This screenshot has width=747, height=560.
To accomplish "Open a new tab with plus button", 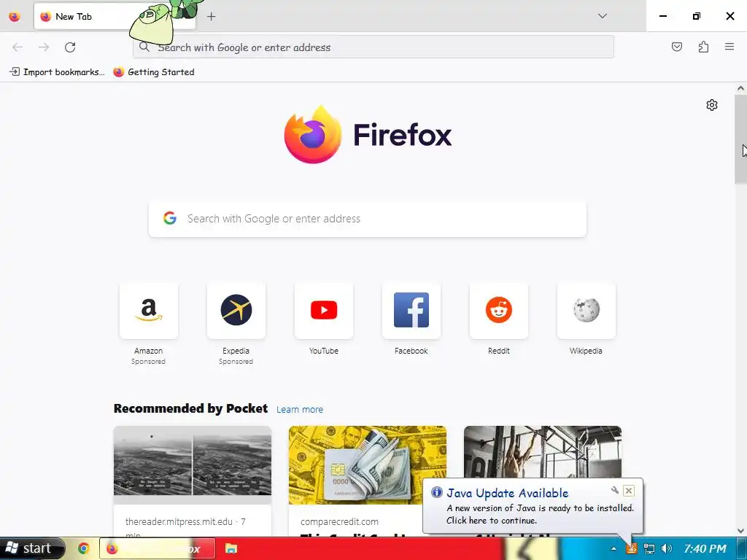I will coord(211,17).
